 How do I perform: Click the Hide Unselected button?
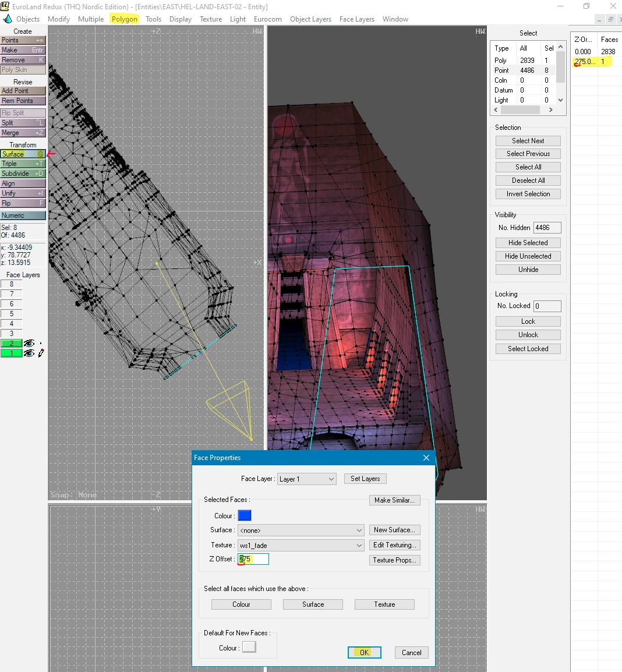tap(528, 256)
